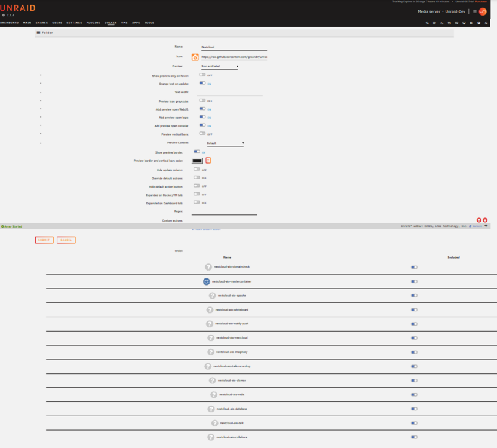Toggle Hide default action button switch
Screen dimensions: 497x448
pyautogui.click(x=197, y=186)
